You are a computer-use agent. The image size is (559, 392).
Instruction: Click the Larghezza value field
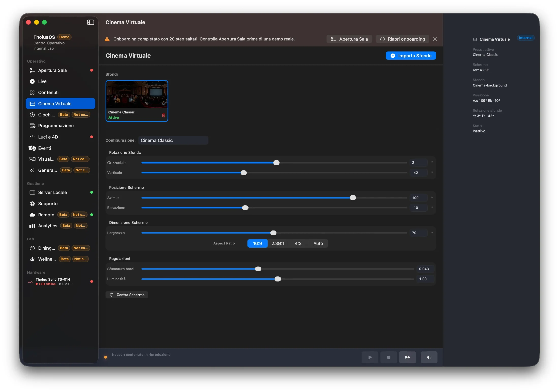418,233
